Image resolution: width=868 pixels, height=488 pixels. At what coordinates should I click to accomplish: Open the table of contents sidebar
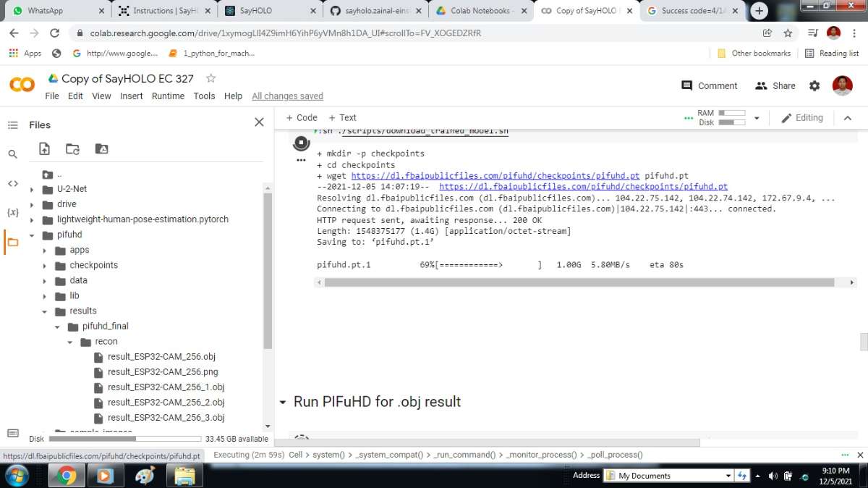pos(12,125)
